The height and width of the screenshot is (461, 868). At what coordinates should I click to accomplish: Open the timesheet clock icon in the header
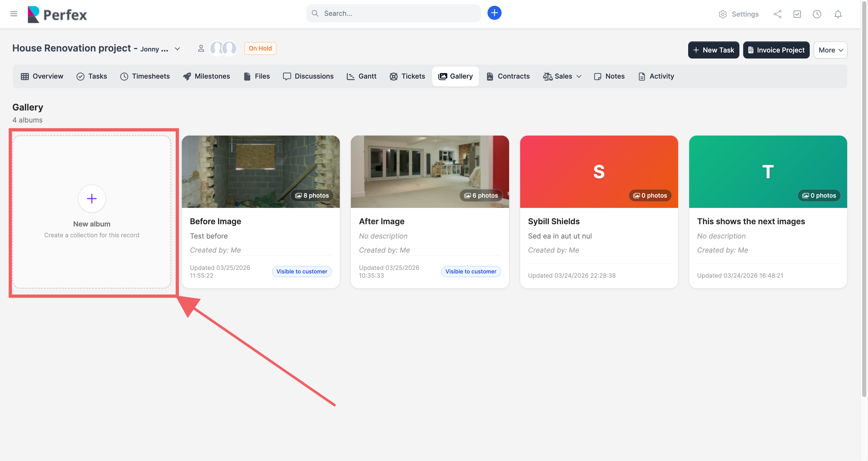click(x=817, y=14)
